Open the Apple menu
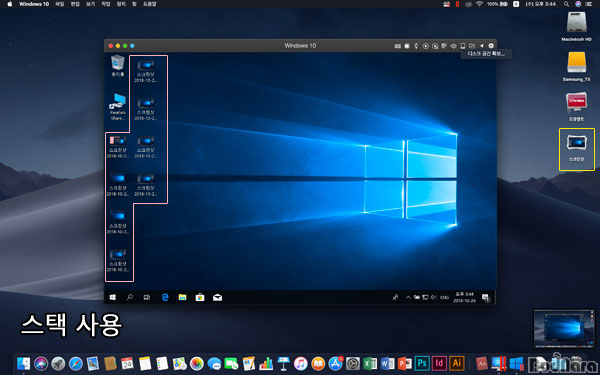Viewport: 600px width, 375px height. coord(10,4)
